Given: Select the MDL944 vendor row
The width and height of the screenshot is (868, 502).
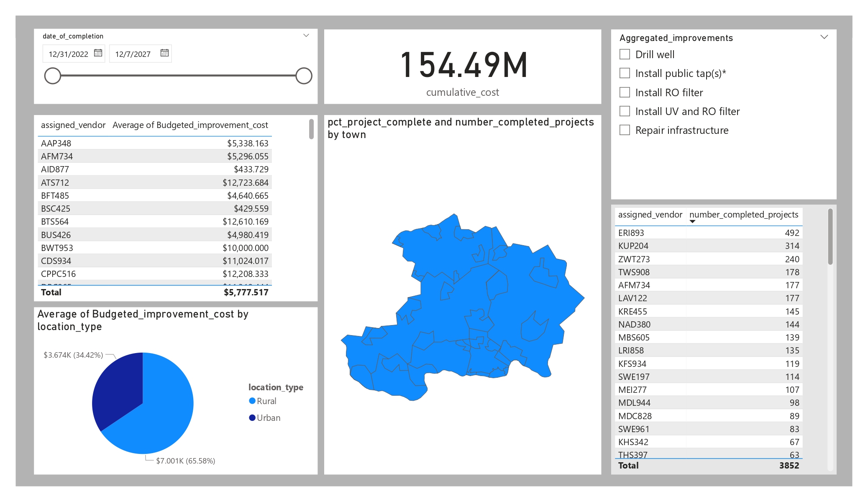Looking at the screenshot, I should [709, 402].
